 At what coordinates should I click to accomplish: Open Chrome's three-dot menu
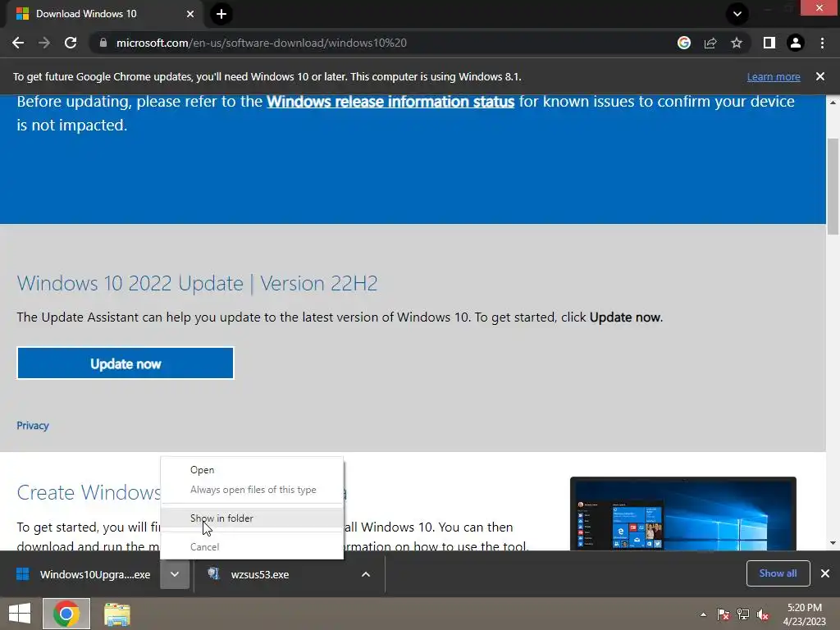822,43
